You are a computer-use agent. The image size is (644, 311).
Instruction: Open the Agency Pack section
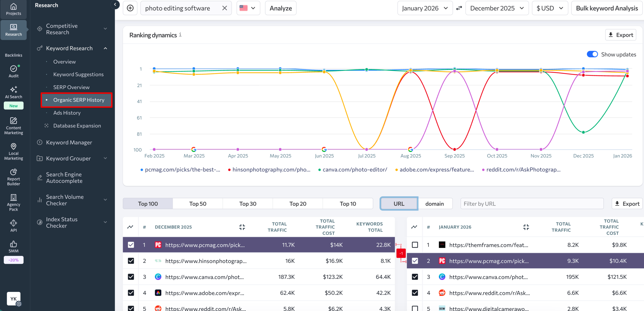point(13,203)
